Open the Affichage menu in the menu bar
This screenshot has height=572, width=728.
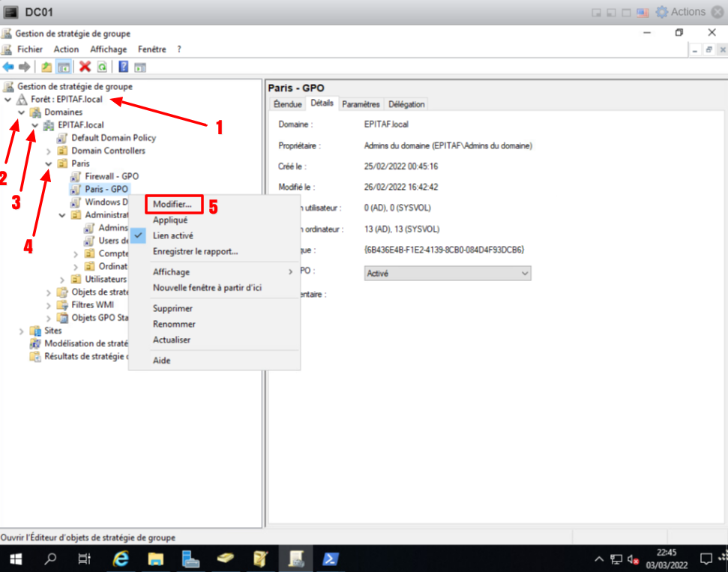coord(109,49)
